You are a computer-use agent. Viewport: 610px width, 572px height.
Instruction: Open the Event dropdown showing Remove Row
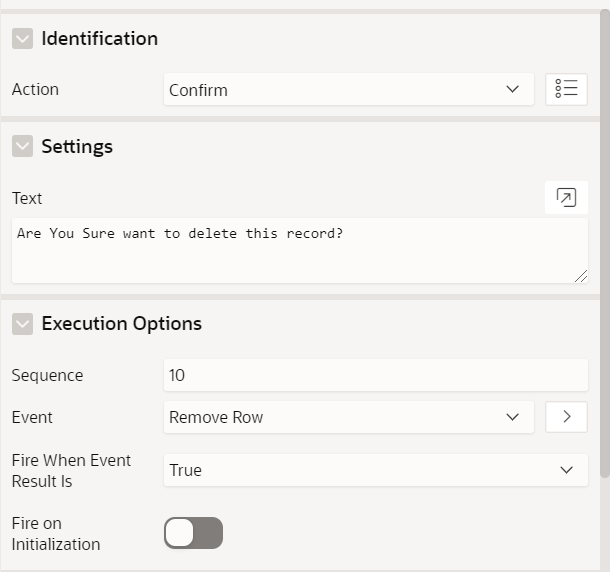coord(349,417)
